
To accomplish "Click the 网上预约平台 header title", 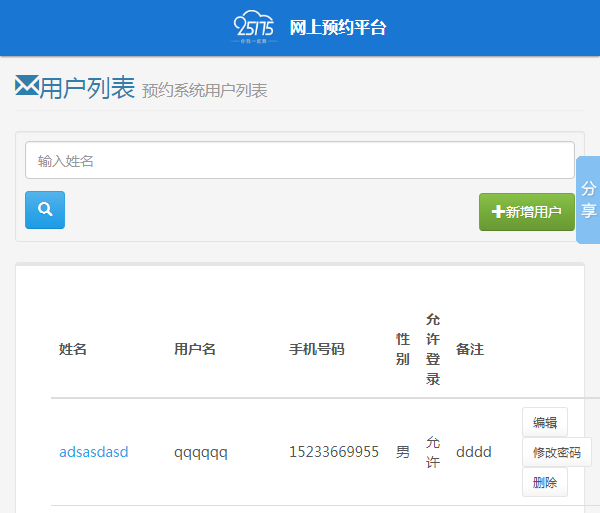I will pyautogui.click(x=337, y=28).
